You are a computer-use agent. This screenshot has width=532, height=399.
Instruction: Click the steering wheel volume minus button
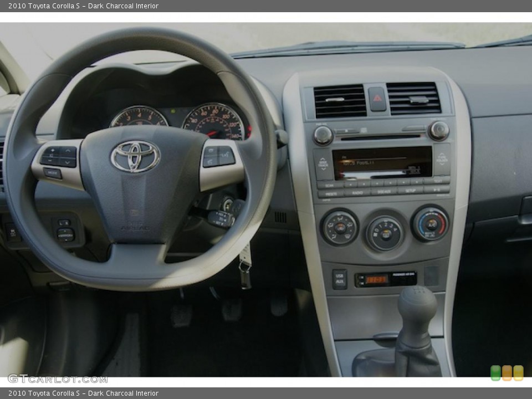[x=50, y=160]
